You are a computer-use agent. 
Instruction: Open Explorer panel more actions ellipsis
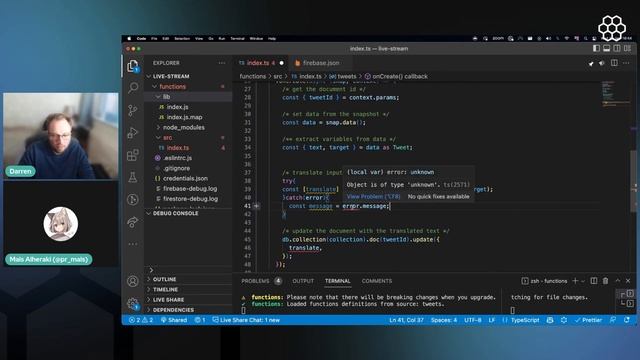click(222, 63)
